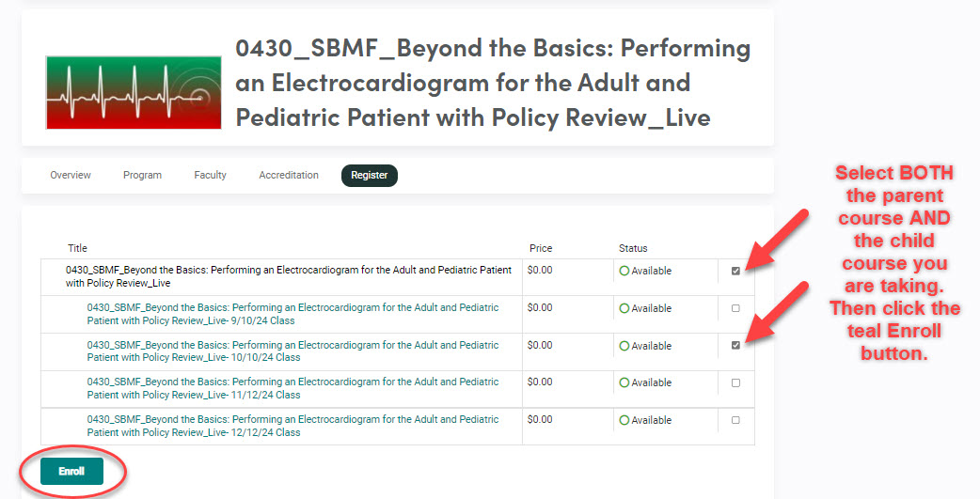
Task: Visit the 12/12/24 Class course link
Action: point(292,426)
